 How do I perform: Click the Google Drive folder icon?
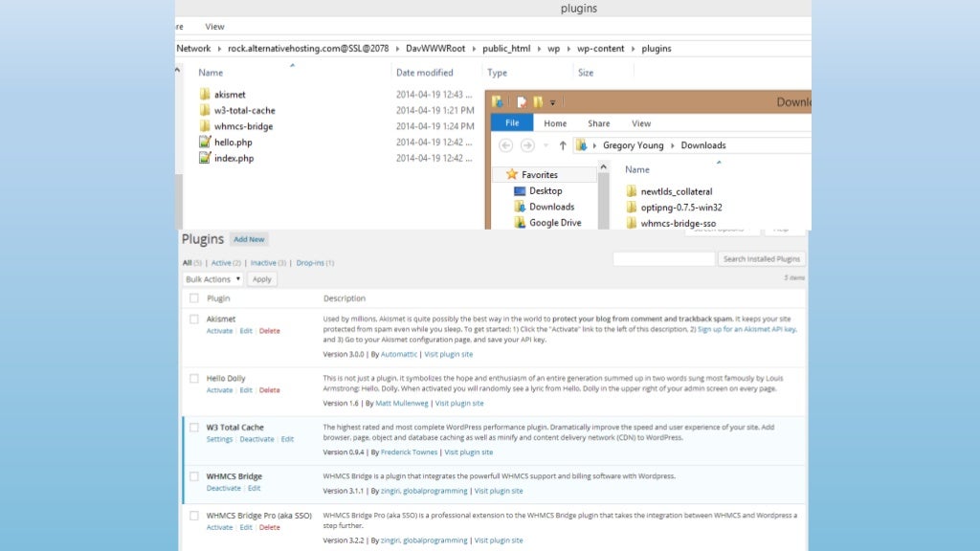520,222
